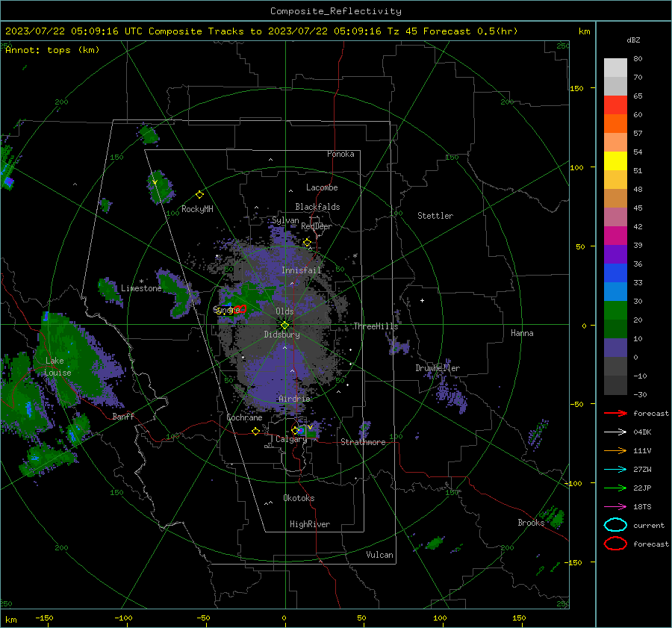This screenshot has height=628, width=672.
Task: Click the Vulcan city label
Action: 380,555
